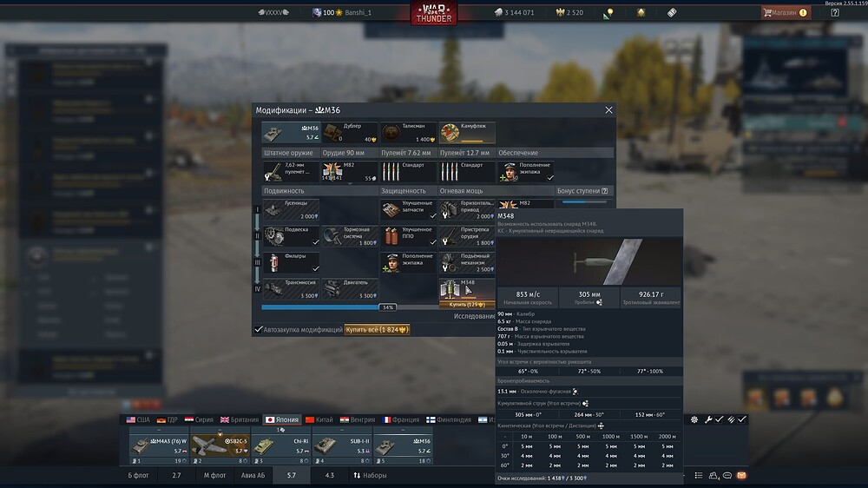Open the ticket items icon in top bar

pyautogui.click(x=672, y=12)
